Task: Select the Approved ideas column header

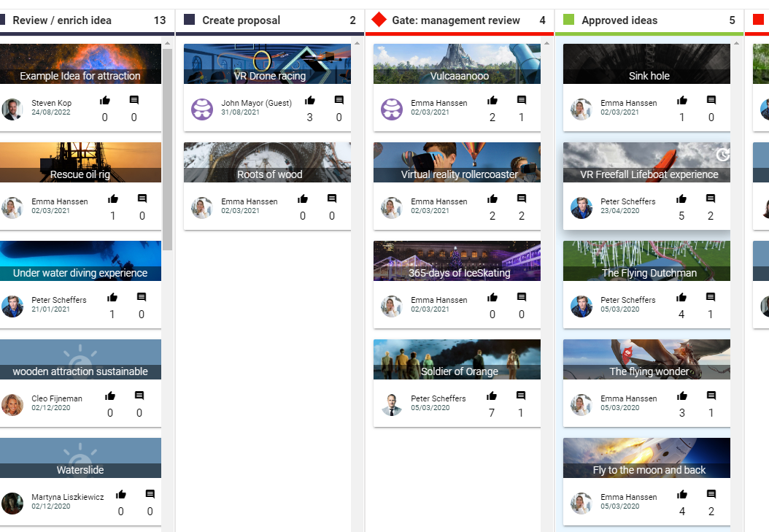Action: point(619,20)
